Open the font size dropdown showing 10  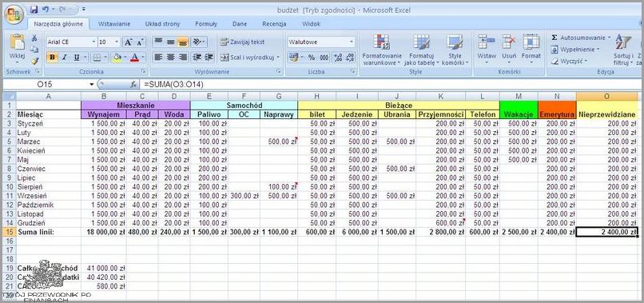117,42
